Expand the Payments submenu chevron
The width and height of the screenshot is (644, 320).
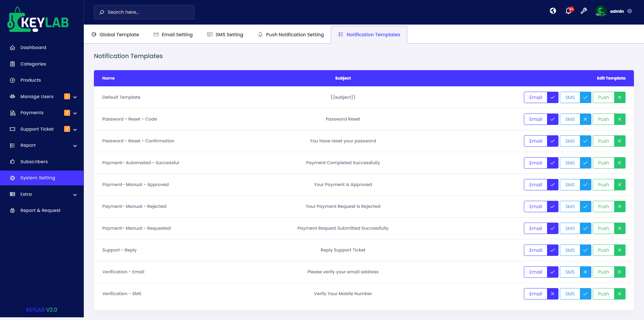[75, 113]
